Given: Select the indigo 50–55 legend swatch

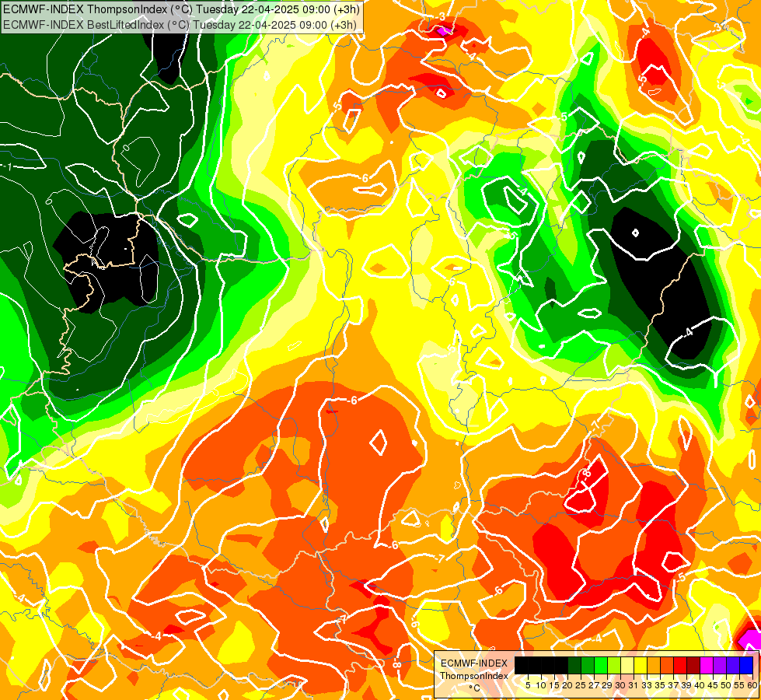Looking at the screenshot, I should 733,666.
